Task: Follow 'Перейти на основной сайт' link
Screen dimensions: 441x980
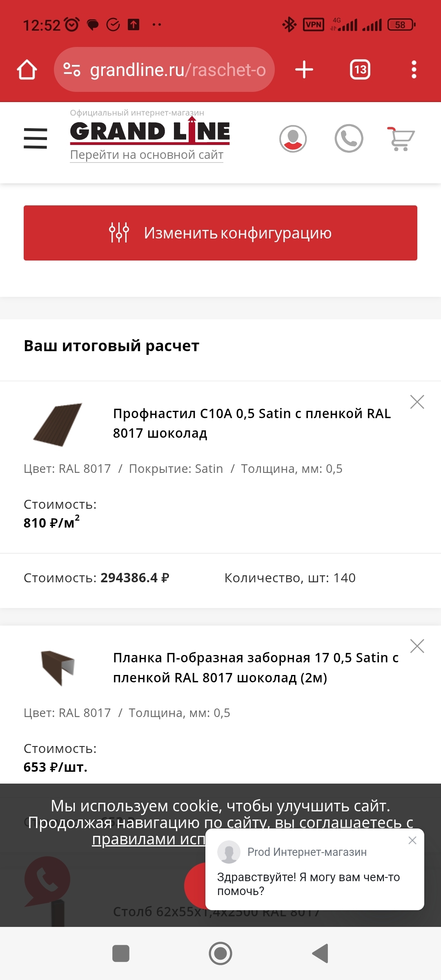Action: coord(147,155)
